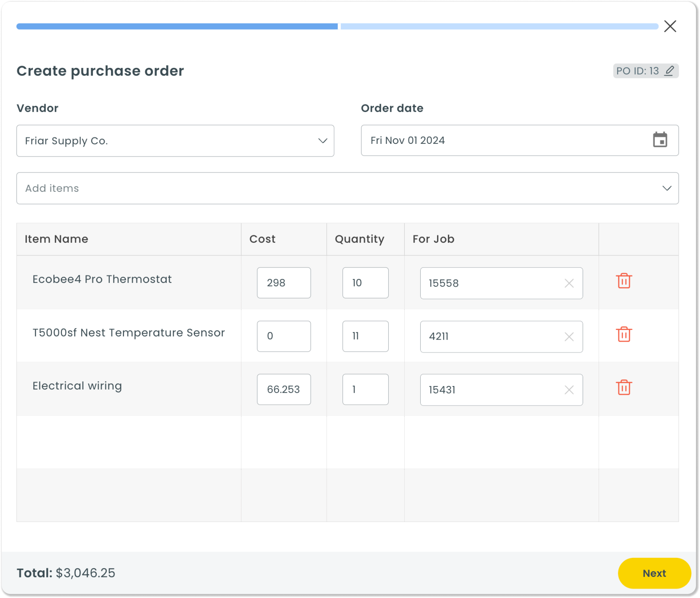The width and height of the screenshot is (700, 598).
Task: Close the create purchase order dialog
Action: click(x=670, y=26)
